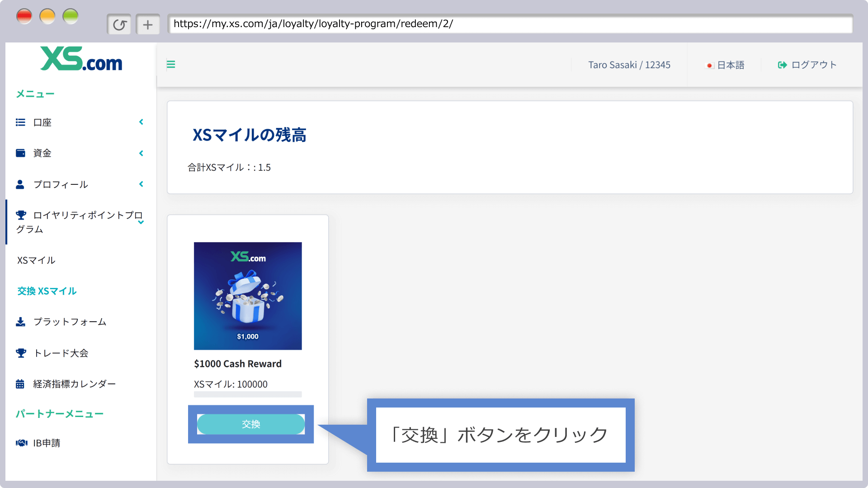Viewport: 868px width, 488px height.
Task: Click the $1000 Cash Reward thumbnail image
Action: pyautogui.click(x=248, y=296)
